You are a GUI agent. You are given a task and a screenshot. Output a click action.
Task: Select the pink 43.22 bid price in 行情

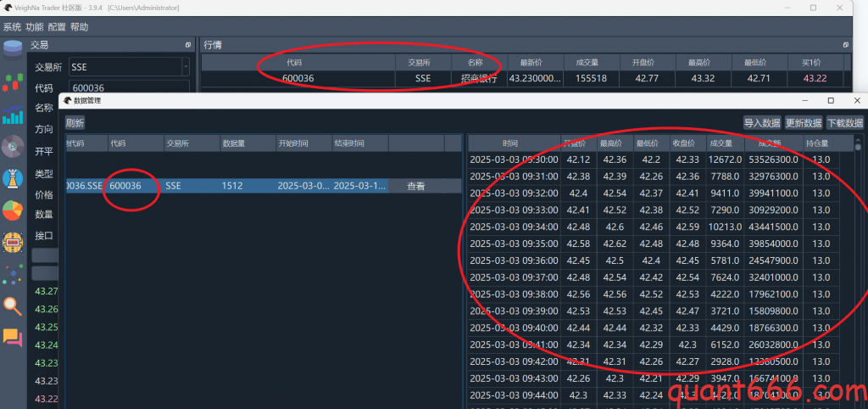815,79
